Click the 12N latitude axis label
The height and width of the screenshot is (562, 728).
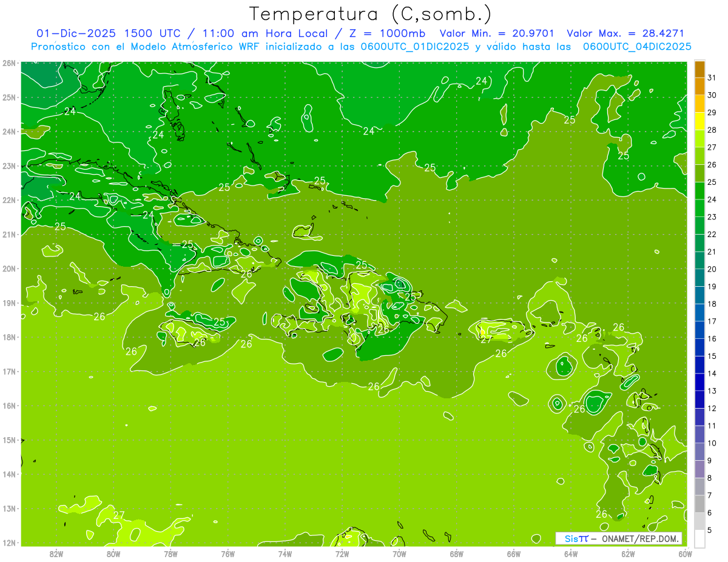[x=9, y=543]
